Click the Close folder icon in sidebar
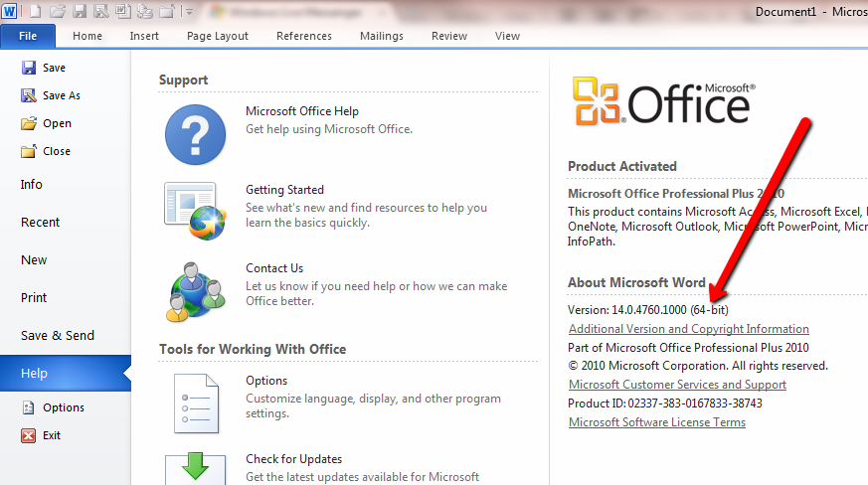This screenshot has width=868, height=485. point(29,151)
